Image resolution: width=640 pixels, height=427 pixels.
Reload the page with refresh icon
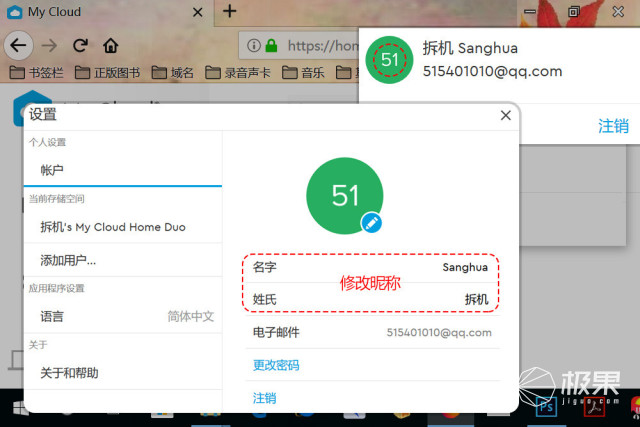80,45
